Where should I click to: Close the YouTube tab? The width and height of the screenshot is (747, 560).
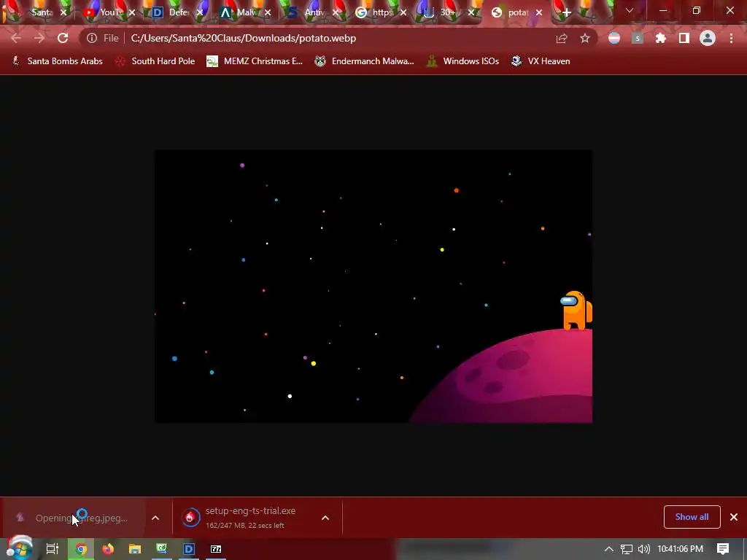click(x=132, y=13)
